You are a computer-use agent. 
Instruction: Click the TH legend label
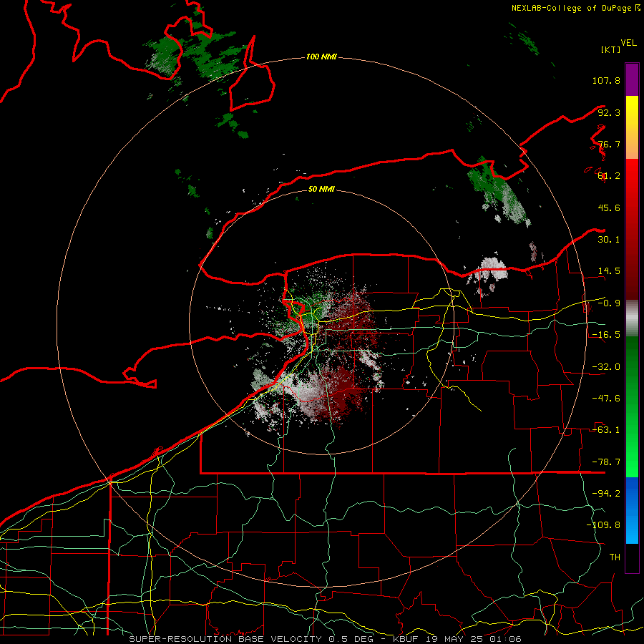[615, 557]
